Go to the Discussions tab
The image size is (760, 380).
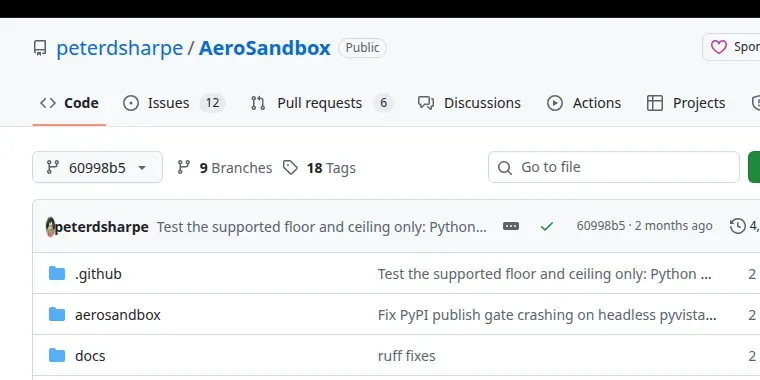pyautogui.click(x=469, y=103)
